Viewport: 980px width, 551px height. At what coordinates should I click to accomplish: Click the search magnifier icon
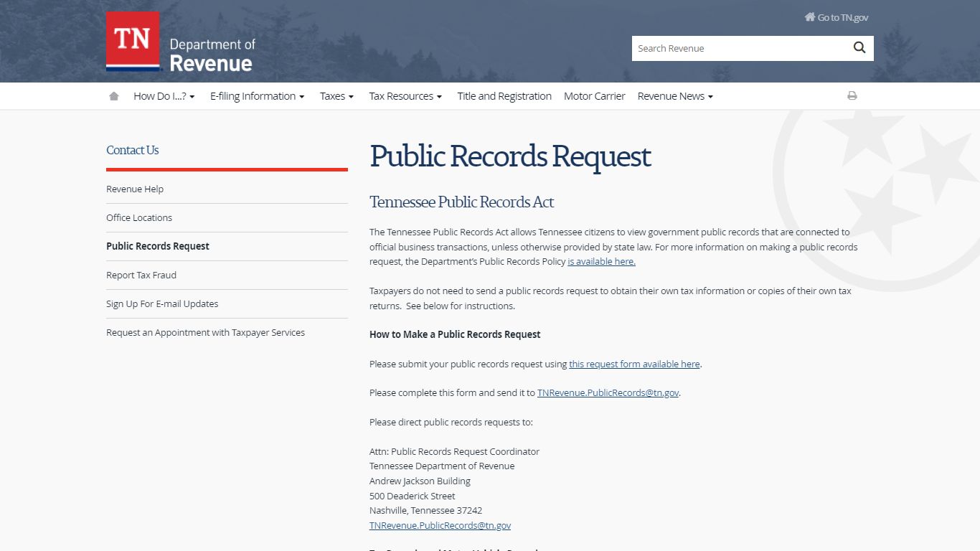[x=859, y=48]
